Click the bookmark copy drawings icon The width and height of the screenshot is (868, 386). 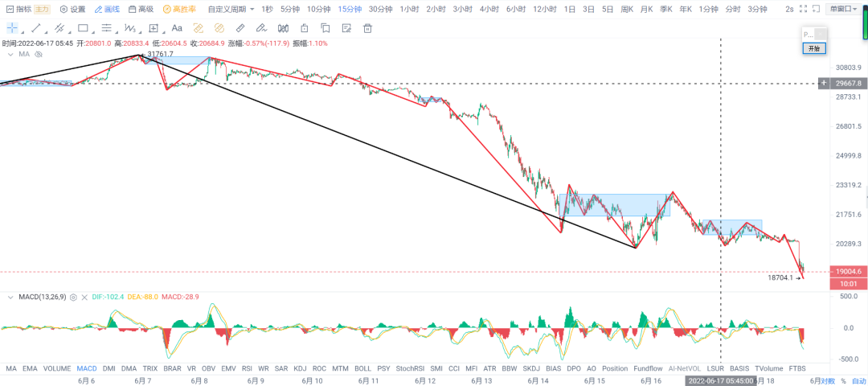pos(325,27)
